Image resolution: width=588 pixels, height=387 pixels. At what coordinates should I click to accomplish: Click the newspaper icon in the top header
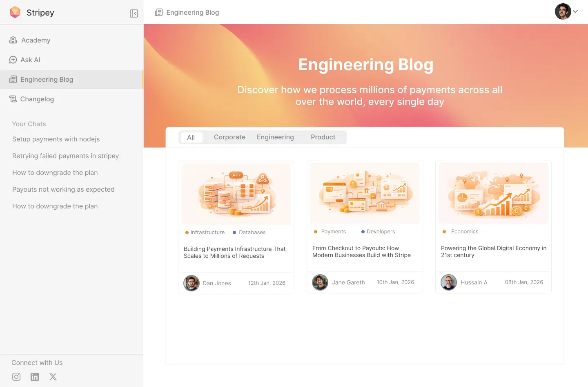(x=159, y=12)
